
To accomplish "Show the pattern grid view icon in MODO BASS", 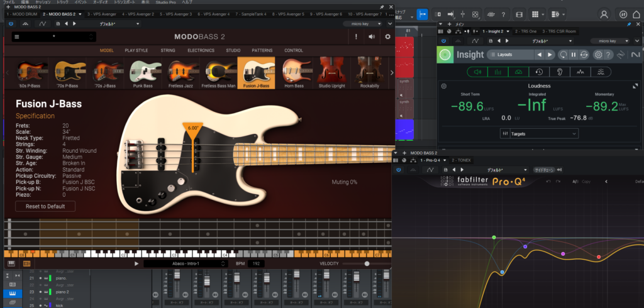I will [26, 263].
